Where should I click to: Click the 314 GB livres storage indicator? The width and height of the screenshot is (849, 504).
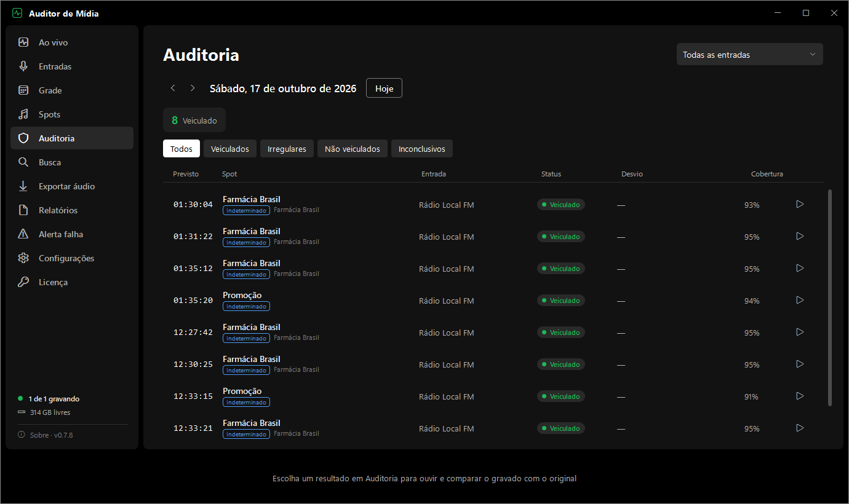(x=44, y=412)
